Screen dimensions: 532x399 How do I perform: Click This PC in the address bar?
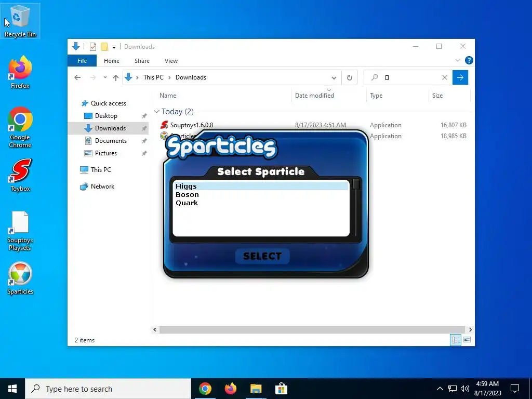coord(153,77)
